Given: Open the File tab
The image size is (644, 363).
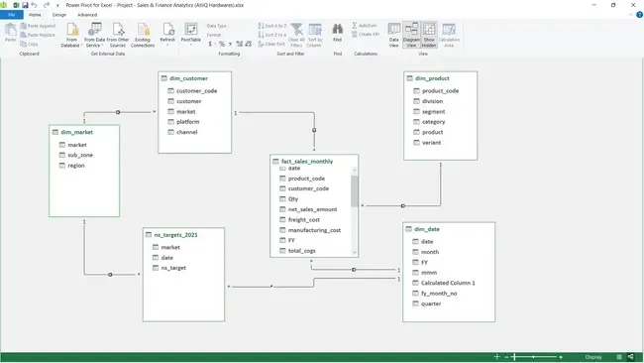Looking at the screenshot, I should [12, 15].
